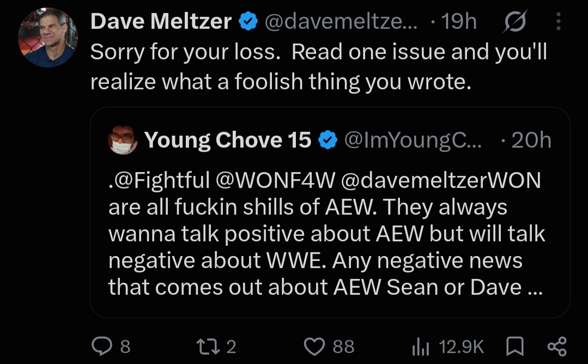This screenshot has width=588, height=364.
Task: Open the @davemeltzerWON mention
Action: [441, 180]
